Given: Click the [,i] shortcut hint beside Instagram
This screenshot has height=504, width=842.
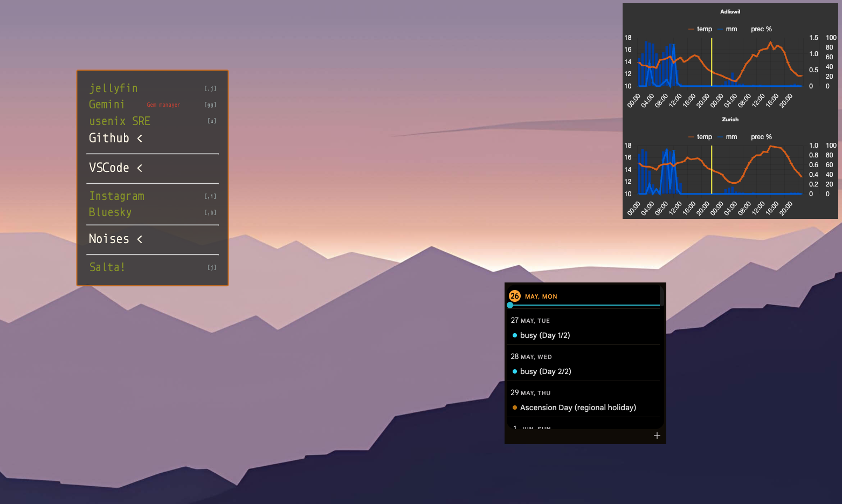Looking at the screenshot, I should [x=210, y=197].
